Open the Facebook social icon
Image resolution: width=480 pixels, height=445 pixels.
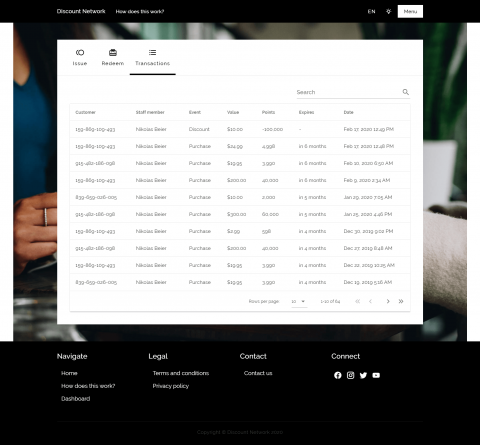[x=338, y=375]
